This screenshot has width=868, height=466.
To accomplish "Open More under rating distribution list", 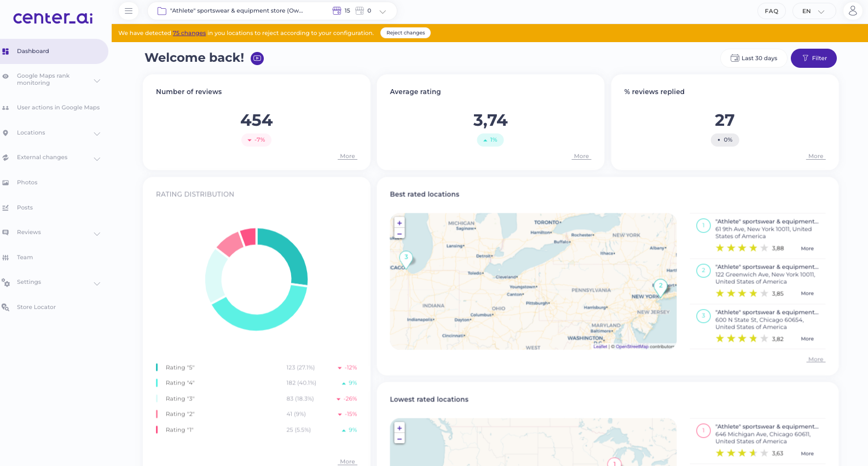I will click(x=348, y=462).
